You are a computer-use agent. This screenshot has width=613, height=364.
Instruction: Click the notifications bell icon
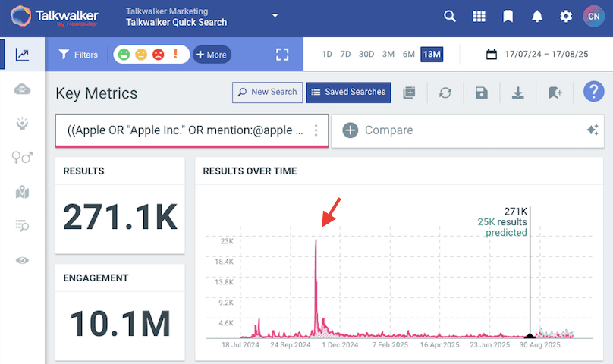[x=537, y=17]
